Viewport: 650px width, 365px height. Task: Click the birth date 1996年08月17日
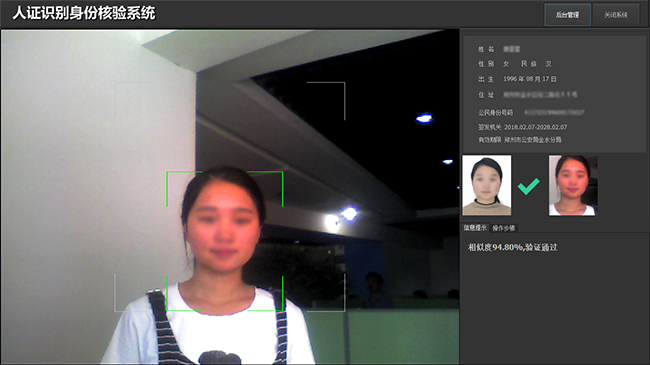point(530,79)
